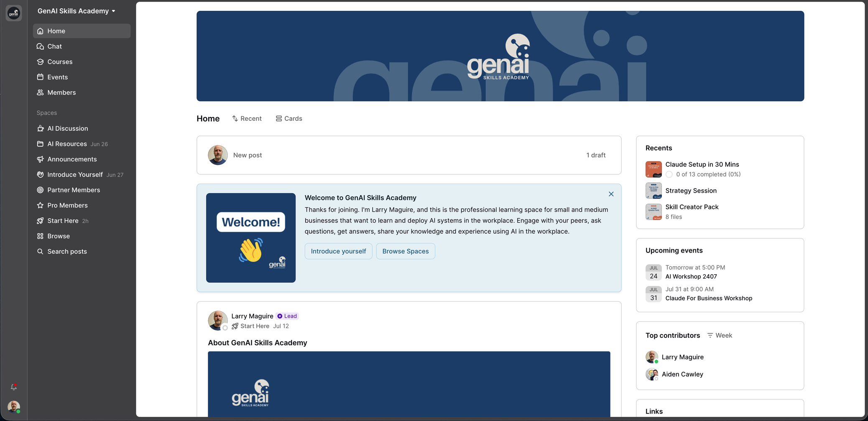Click the Members people icon

tap(40, 92)
